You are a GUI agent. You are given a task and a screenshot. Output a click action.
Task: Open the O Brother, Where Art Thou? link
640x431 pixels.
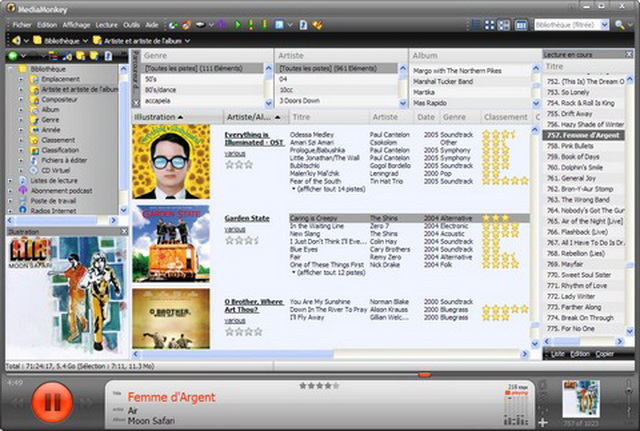click(254, 306)
